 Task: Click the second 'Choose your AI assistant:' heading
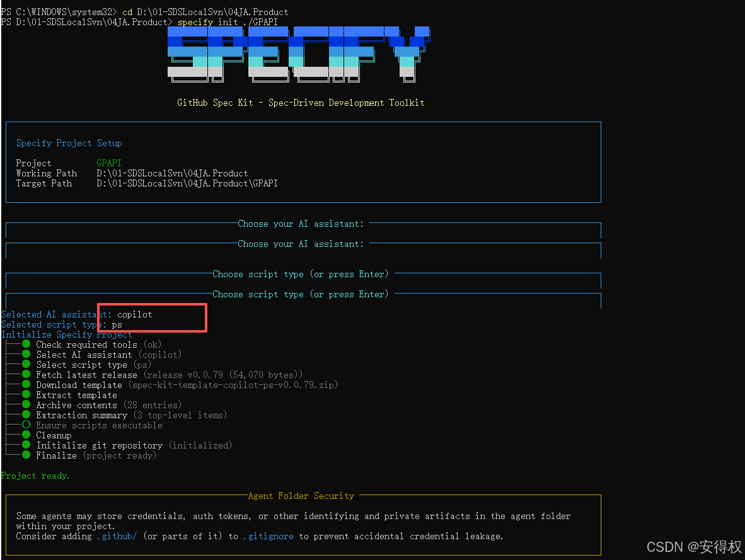pos(300,244)
